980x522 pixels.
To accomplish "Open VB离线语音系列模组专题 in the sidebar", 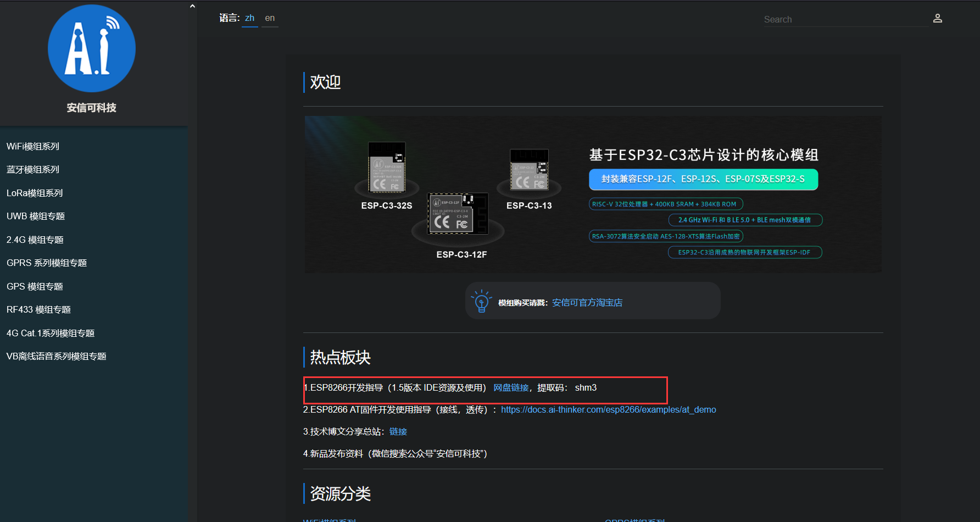I will tap(57, 356).
